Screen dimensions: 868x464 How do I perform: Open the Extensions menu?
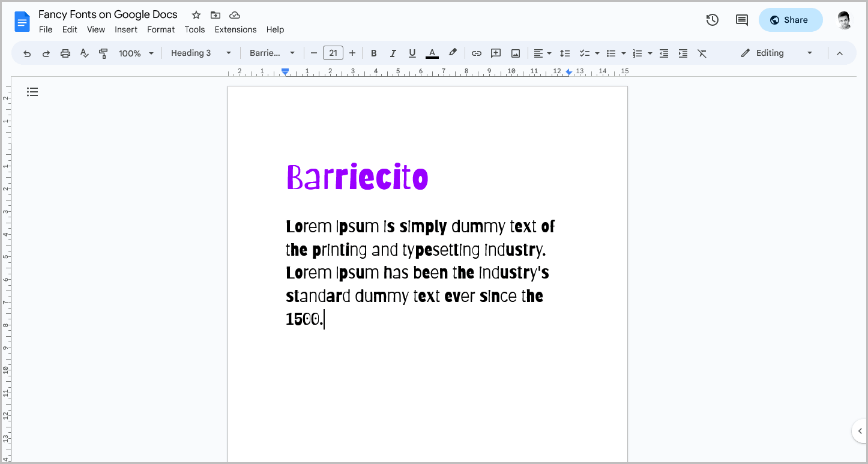point(235,29)
